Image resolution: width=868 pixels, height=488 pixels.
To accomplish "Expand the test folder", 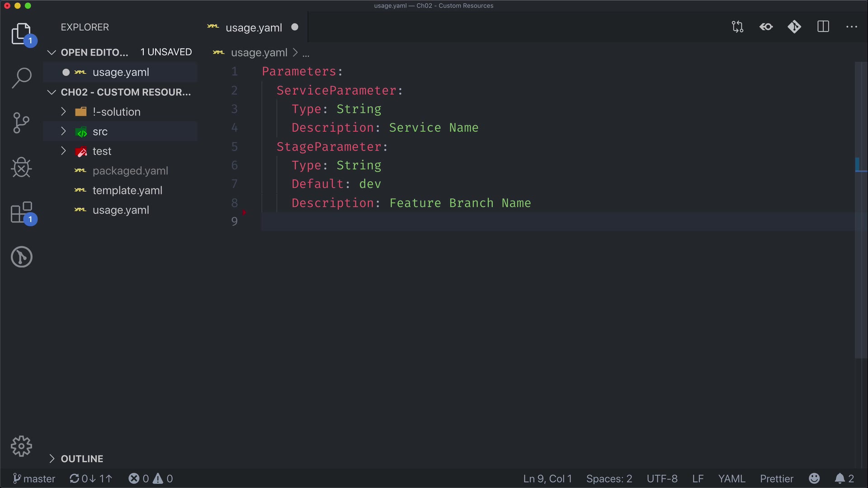I will point(102,151).
